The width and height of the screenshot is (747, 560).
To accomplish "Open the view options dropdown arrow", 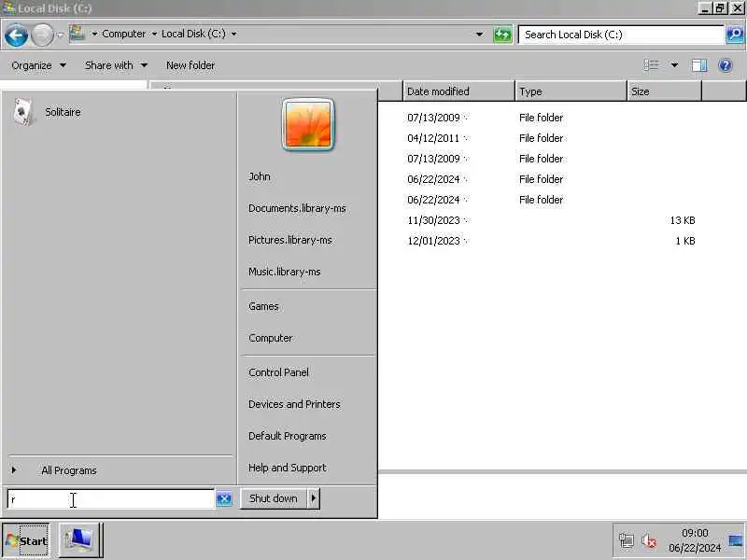I will click(x=674, y=65).
